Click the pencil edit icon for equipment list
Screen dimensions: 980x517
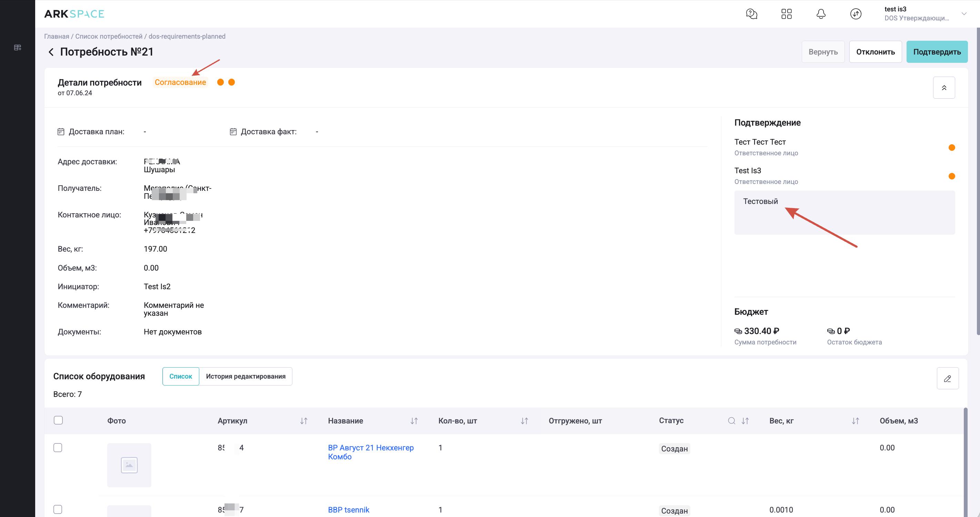[x=947, y=378]
